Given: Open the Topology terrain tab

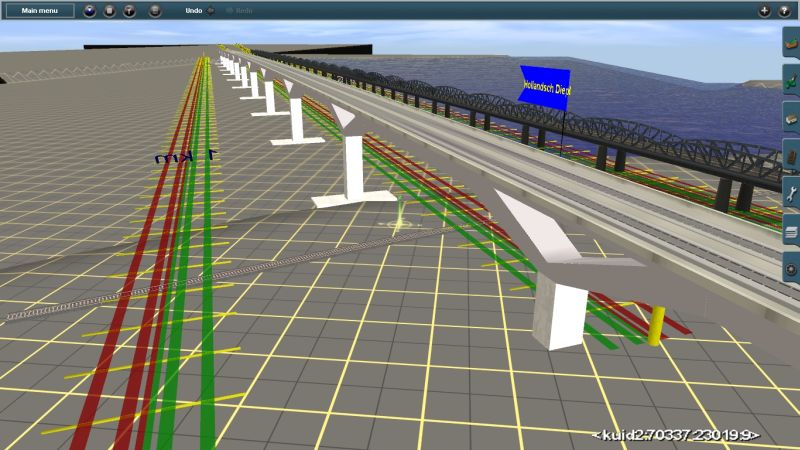Looking at the screenshot, I should coord(791,43).
